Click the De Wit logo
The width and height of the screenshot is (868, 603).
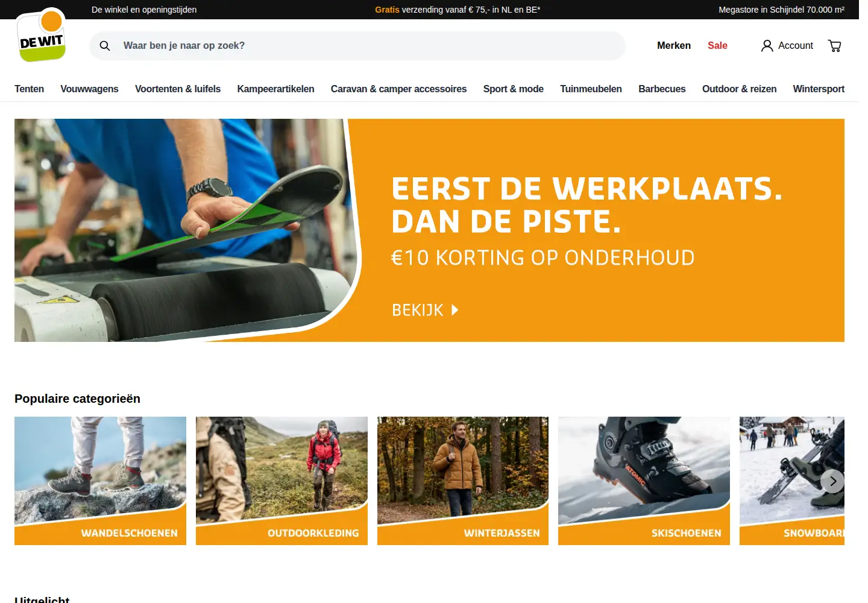click(41, 34)
